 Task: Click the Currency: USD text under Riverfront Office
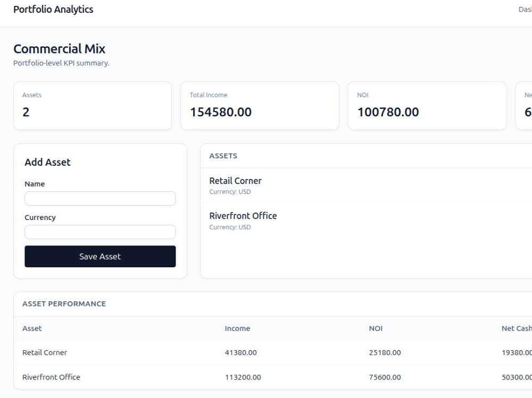(230, 227)
